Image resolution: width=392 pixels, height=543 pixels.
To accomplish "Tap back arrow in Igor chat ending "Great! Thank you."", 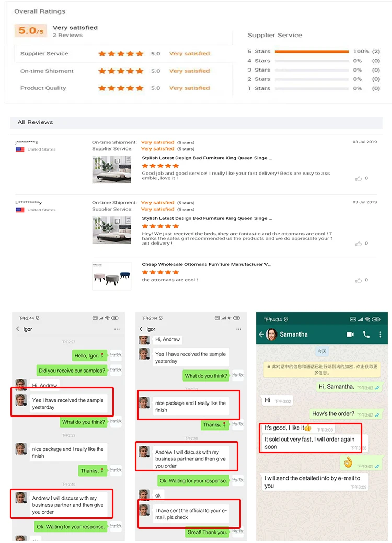I will tap(141, 329).
